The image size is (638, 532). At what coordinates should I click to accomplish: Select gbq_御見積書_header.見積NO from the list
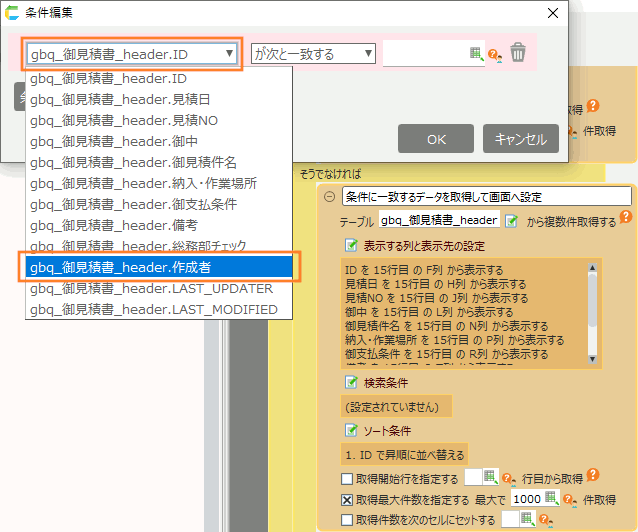[159, 120]
